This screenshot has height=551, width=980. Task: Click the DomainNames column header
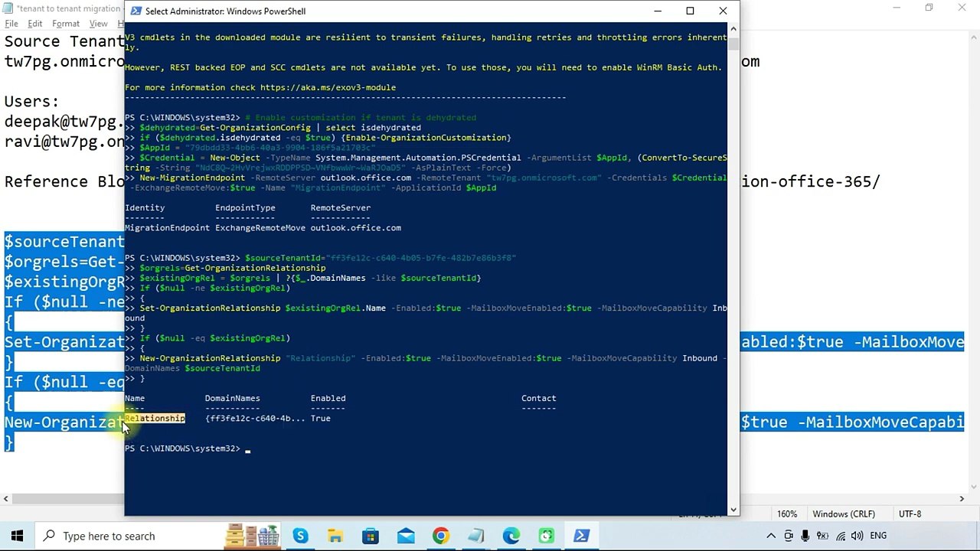pos(233,398)
